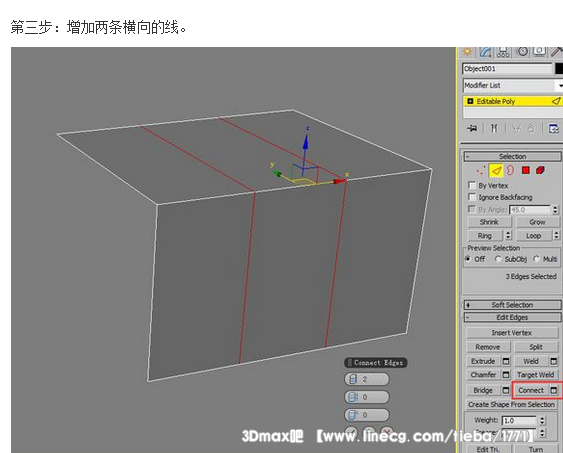
Task: Open the Motion panel tab
Action: 522,52
